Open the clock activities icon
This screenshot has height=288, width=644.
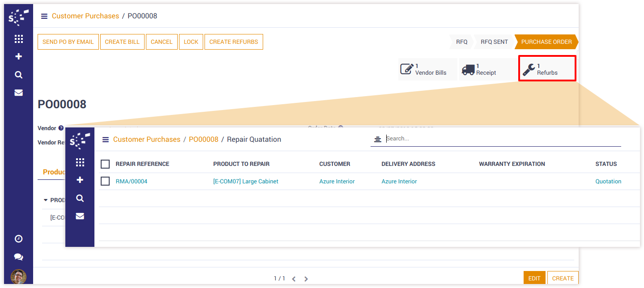pyautogui.click(x=18, y=239)
